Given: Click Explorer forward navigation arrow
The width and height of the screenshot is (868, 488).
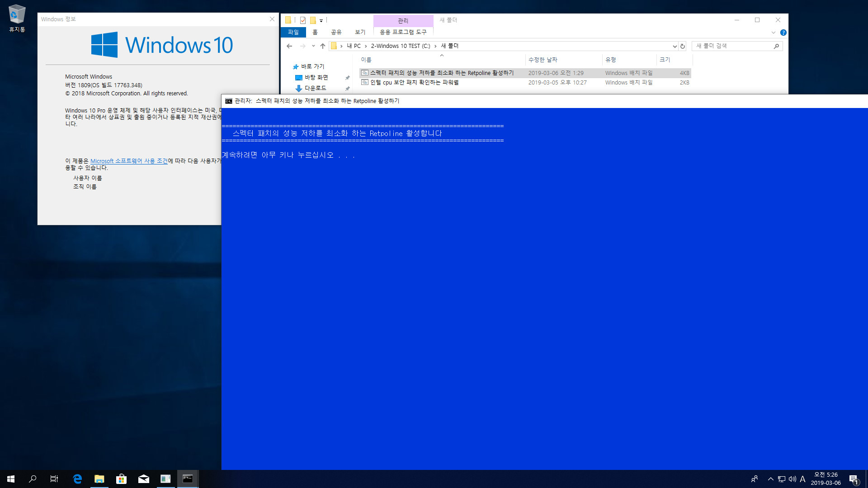Looking at the screenshot, I should (x=302, y=46).
